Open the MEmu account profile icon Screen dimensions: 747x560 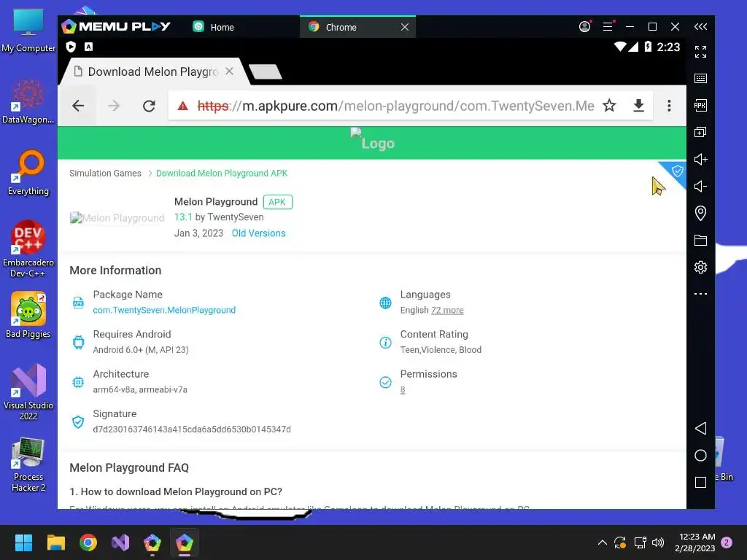click(x=585, y=27)
